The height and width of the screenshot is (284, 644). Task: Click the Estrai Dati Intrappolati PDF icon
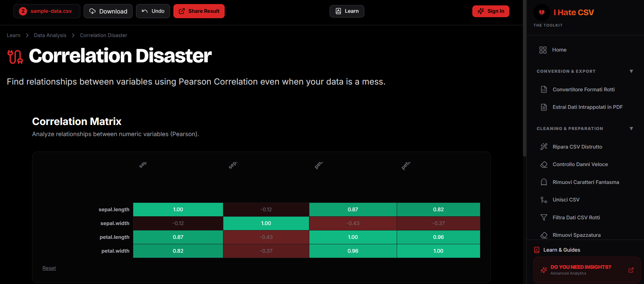544,107
